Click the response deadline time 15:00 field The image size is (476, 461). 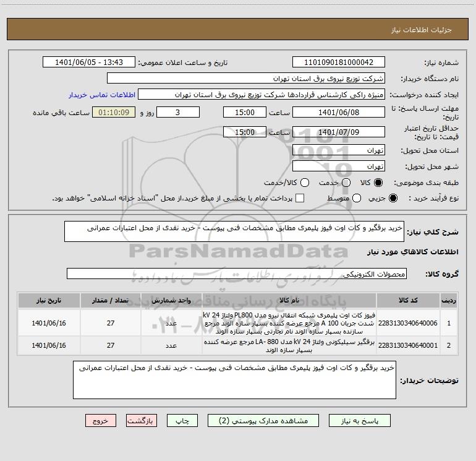(x=245, y=112)
